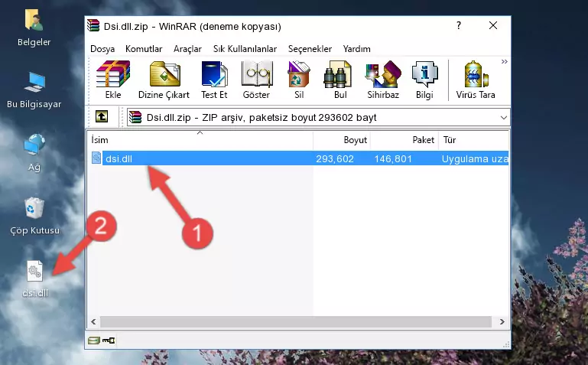This screenshot has height=365, width=588.
Task: Click the Dizine Çıkart extract icon
Action: click(x=164, y=80)
